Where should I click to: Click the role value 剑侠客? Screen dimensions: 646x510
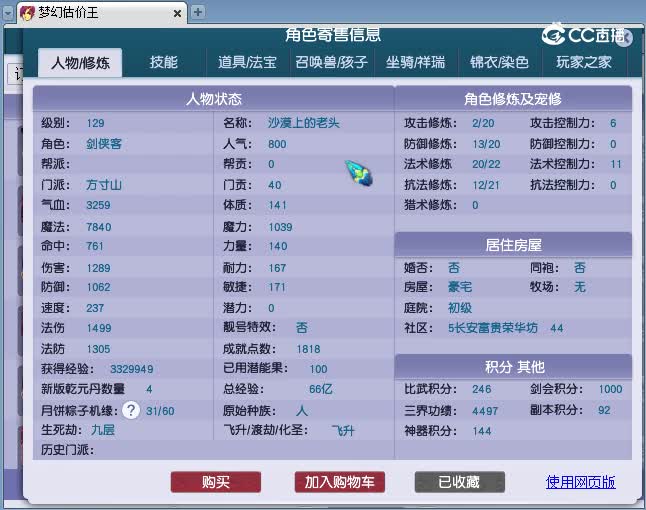coord(104,144)
